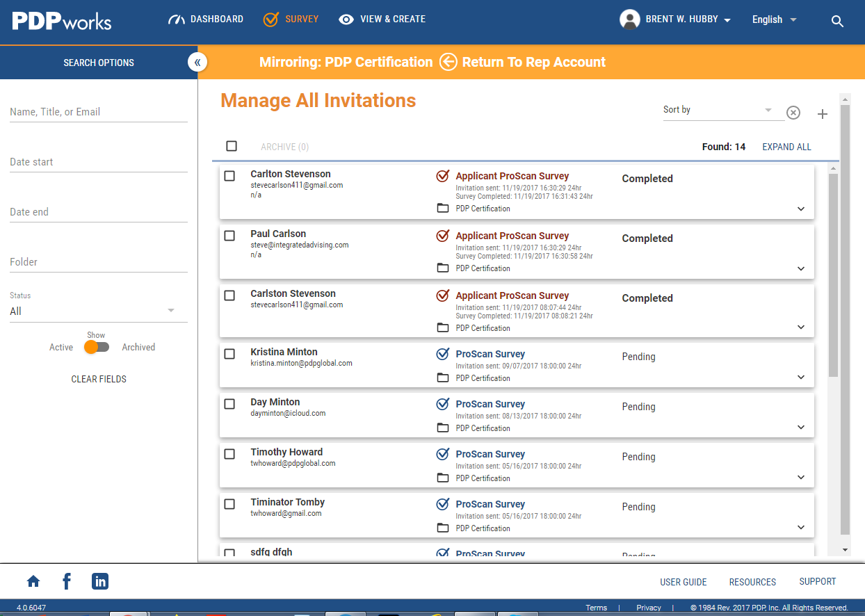The height and width of the screenshot is (616, 865).
Task: Click the PDPworks logo
Action: [x=62, y=20]
